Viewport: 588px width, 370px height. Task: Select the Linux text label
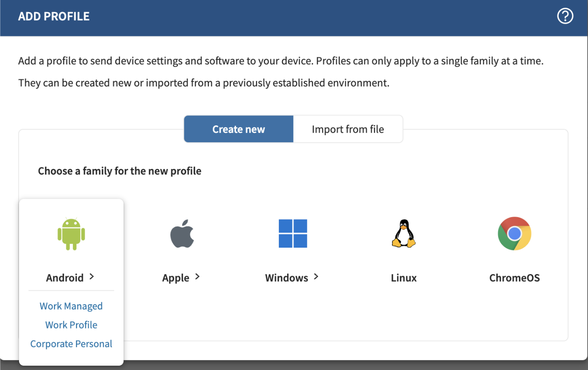[404, 277]
